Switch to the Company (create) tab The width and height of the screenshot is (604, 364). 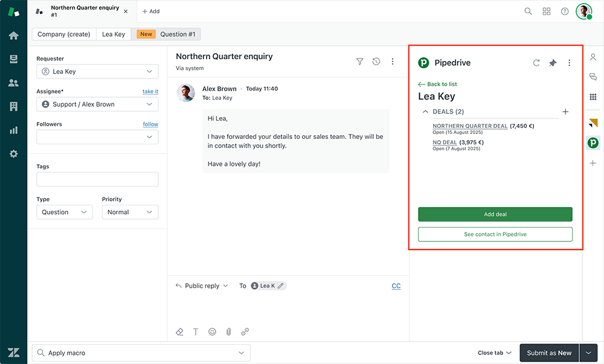pos(64,34)
